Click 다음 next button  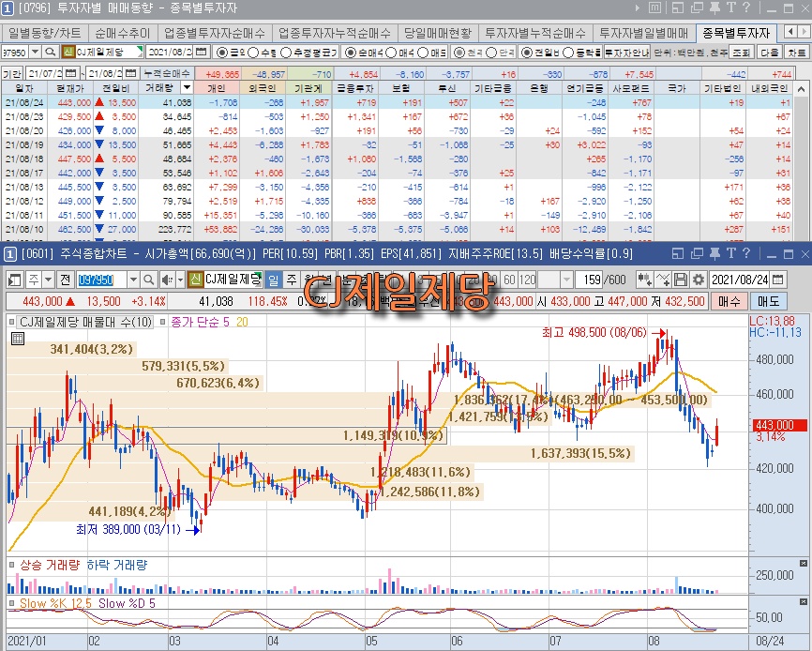pyautogui.click(x=769, y=53)
